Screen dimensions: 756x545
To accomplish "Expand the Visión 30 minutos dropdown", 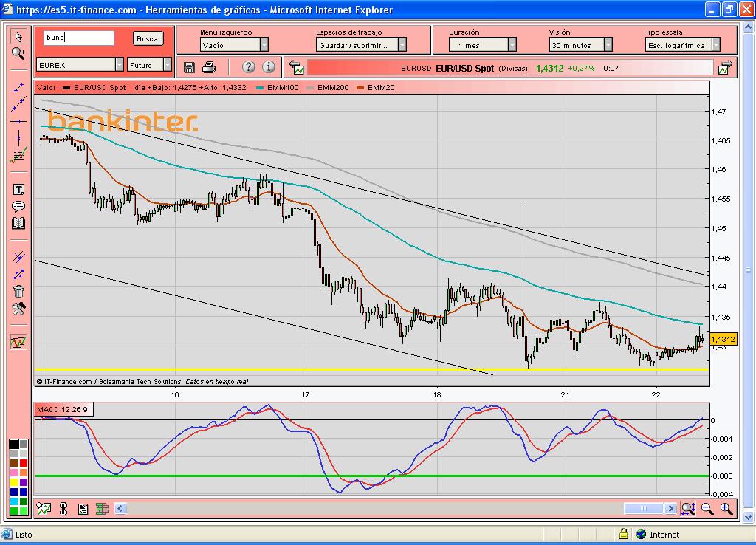I will click(x=608, y=45).
